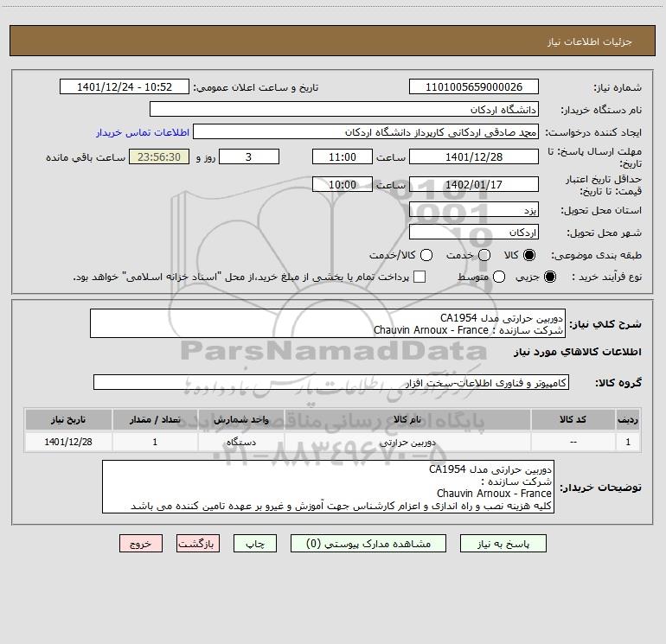The image size is (666, 644).
Task: Click the مشاهده مدارک پیوستی (0) button
Action: point(368,544)
